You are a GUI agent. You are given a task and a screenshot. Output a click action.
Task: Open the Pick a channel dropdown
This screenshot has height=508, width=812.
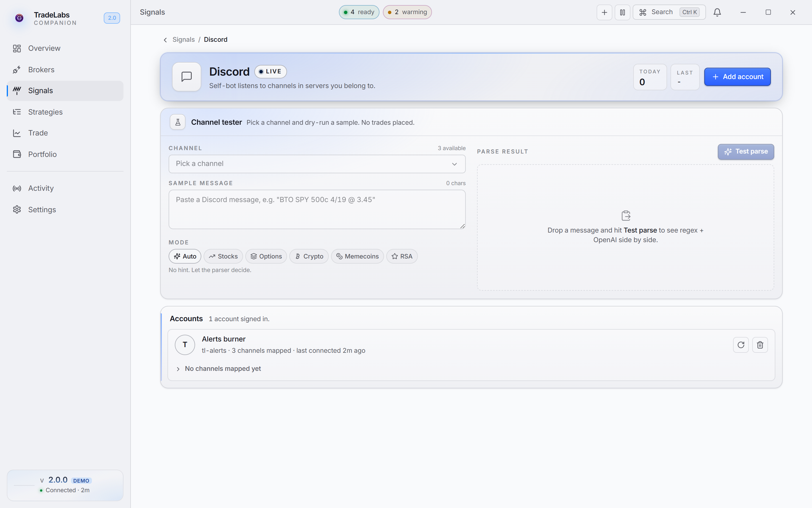pyautogui.click(x=317, y=164)
